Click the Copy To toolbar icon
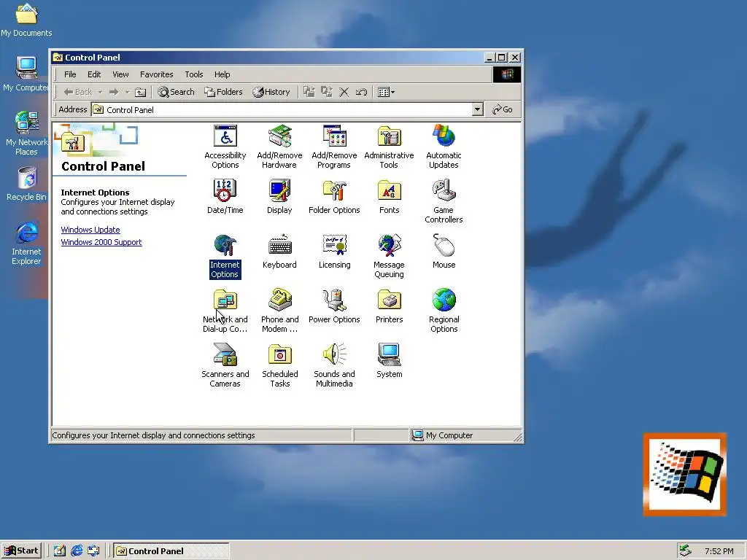The width and height of the screenshot is (747, 560). 326,92
